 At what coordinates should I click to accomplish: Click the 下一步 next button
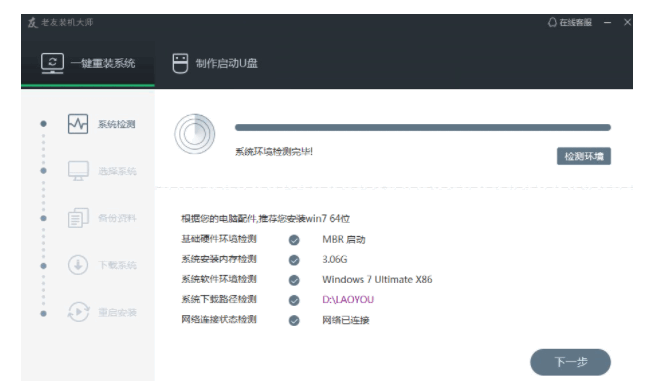click(570, 362)
